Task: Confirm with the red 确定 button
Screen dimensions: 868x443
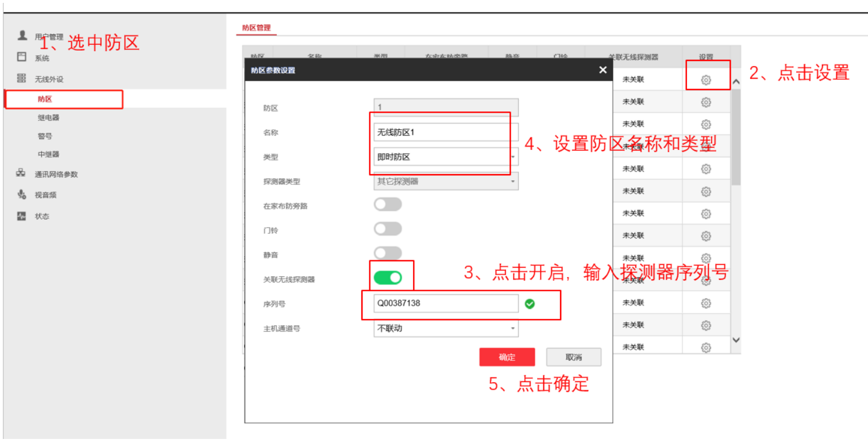Action: coord(507,357)
